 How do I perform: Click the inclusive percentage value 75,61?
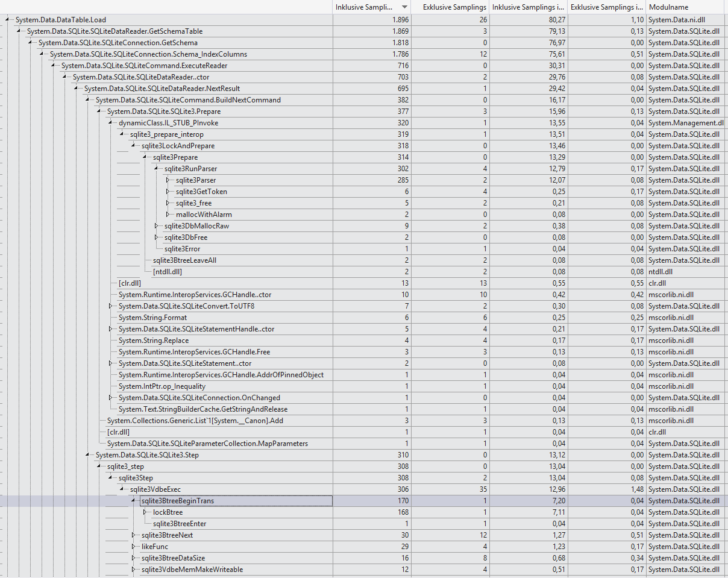(x=556, y=54)
